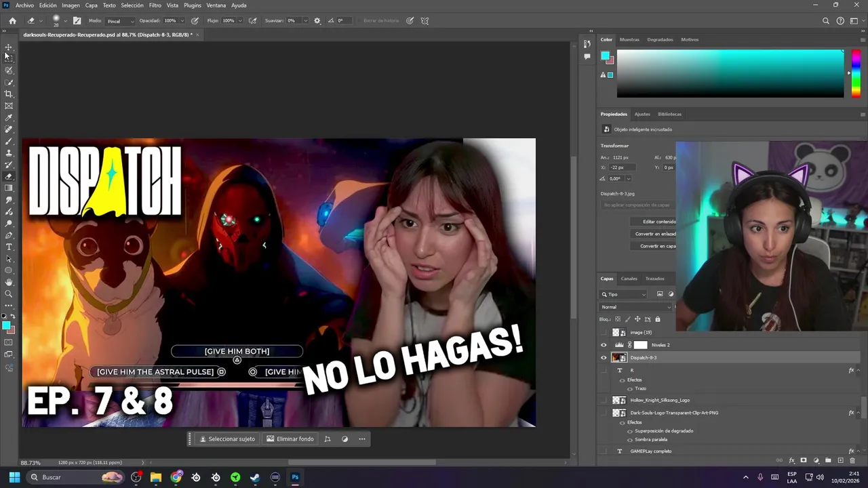
Task: Click the search icon at top right
Action: (x=826, y=20)
